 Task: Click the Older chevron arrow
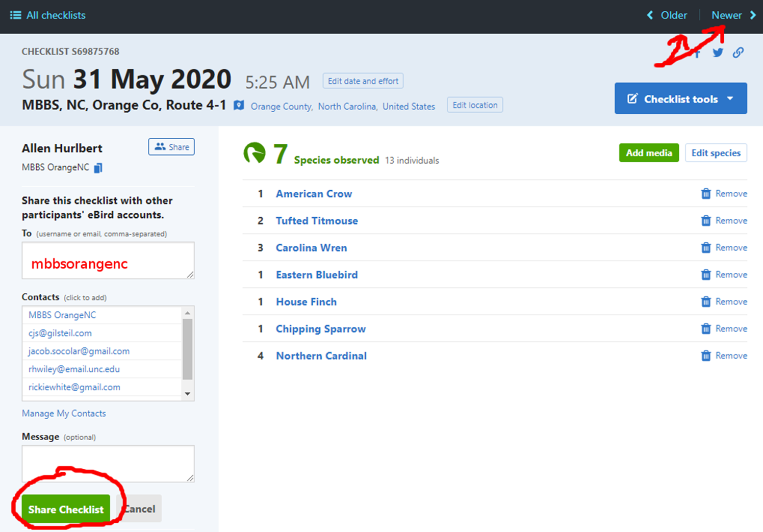click(x=650, y=15)
